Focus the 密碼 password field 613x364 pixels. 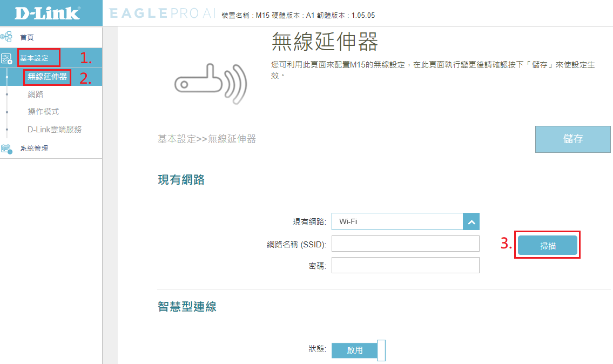click(405, 265)
